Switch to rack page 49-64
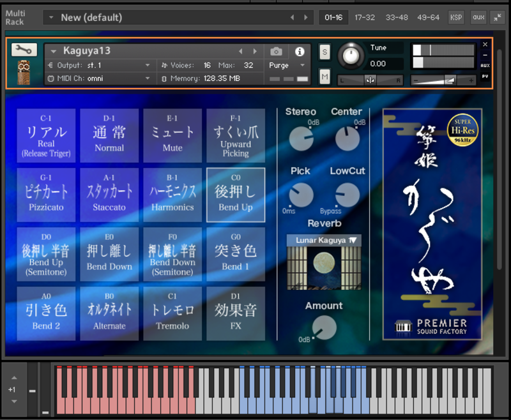The image size is (511, 420). (428, 17)
